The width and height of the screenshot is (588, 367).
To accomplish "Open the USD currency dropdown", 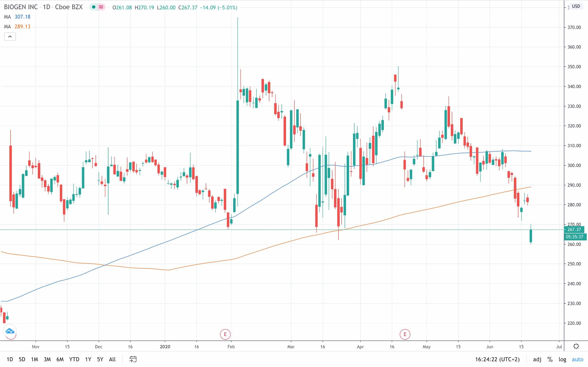I will (576, 6).
